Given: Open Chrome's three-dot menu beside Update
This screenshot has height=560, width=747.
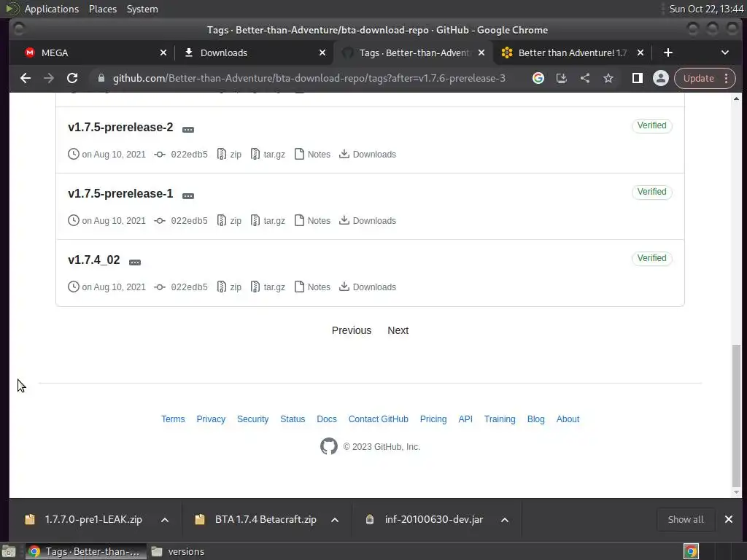Looking at the screenshot, I should coord(726,78).
